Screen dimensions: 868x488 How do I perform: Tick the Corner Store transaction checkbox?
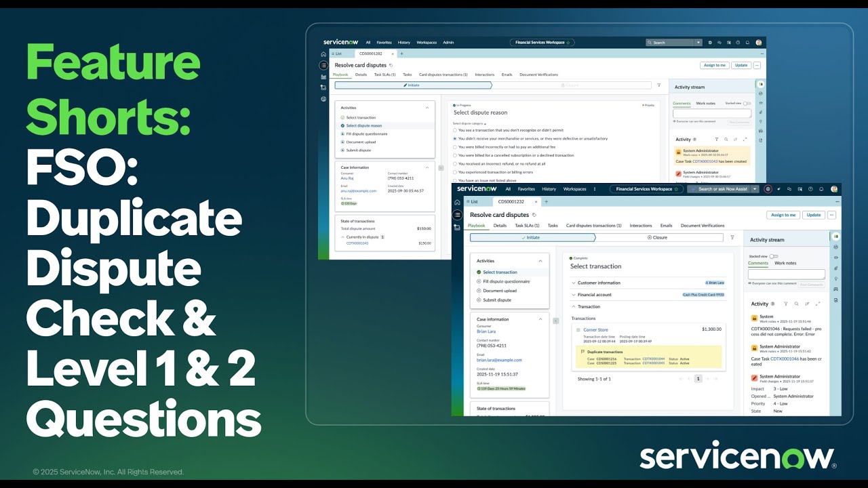point(578,330)
